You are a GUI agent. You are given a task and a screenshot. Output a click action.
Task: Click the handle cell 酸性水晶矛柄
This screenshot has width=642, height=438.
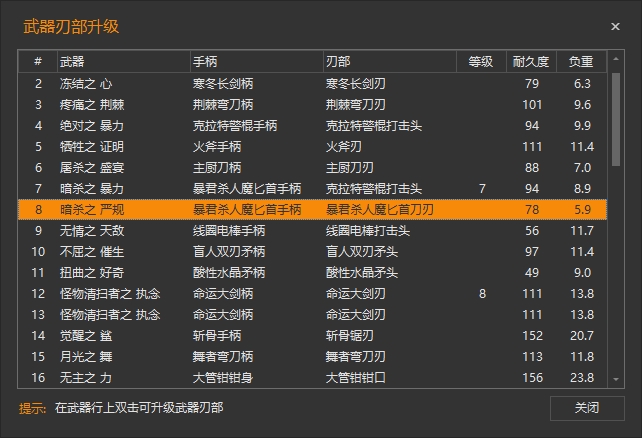tap(229, 273)
